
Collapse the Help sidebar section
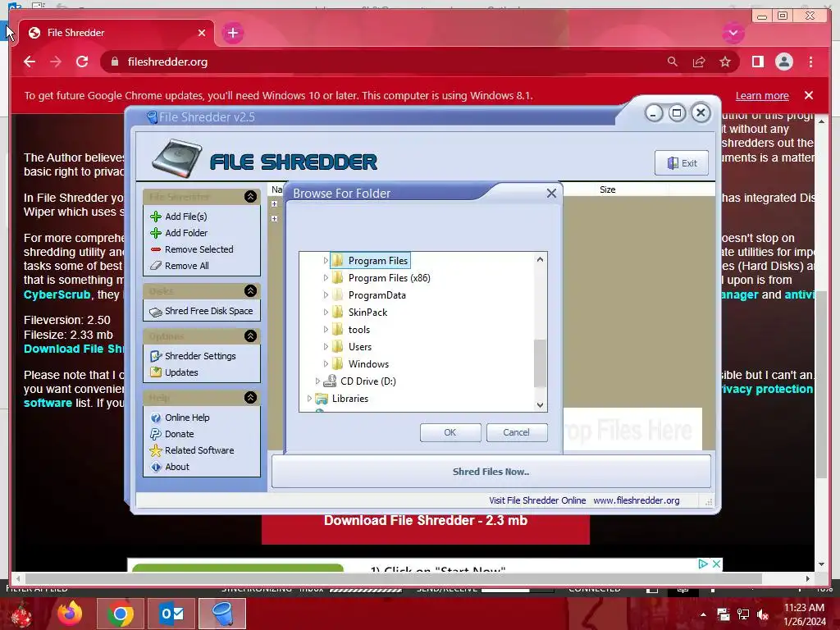click(x=250, y=398)
